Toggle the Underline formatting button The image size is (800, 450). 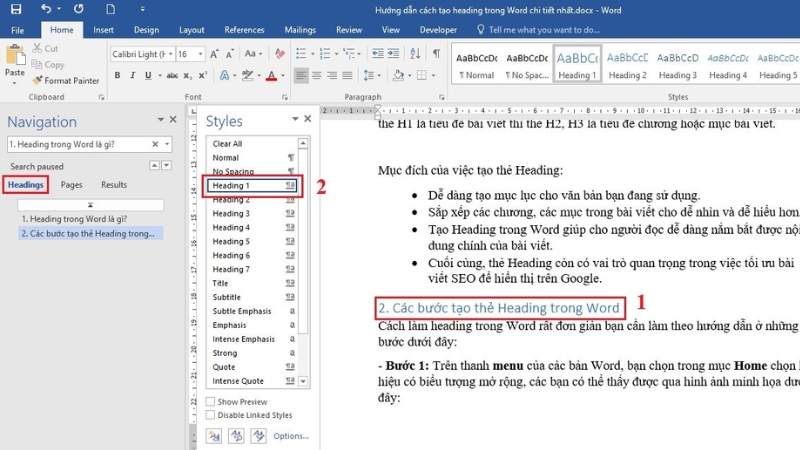coord(148,76)
